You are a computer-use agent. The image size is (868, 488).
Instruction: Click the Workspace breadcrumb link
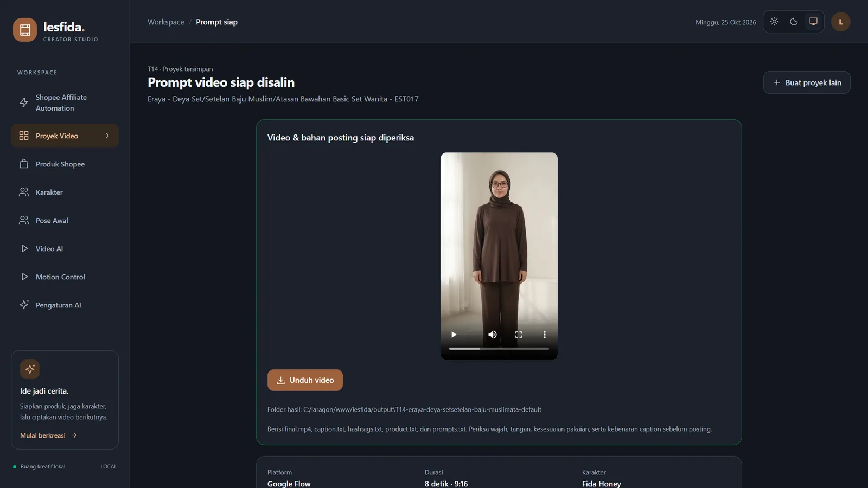tap(166, 22)
